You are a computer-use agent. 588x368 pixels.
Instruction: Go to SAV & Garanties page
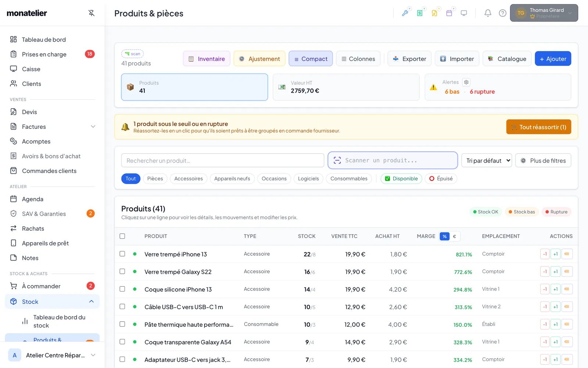click(x=52, y=214)
